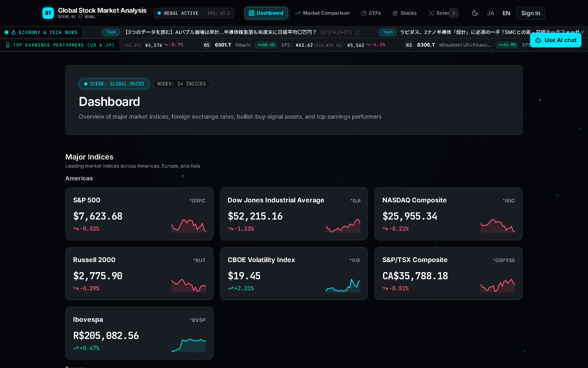
Task: Click the Sign In button
Action: [531, 13]
